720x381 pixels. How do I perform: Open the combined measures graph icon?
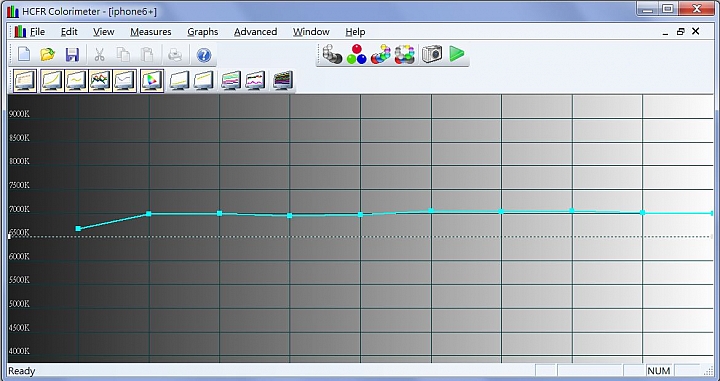click(x=283, y=81)
